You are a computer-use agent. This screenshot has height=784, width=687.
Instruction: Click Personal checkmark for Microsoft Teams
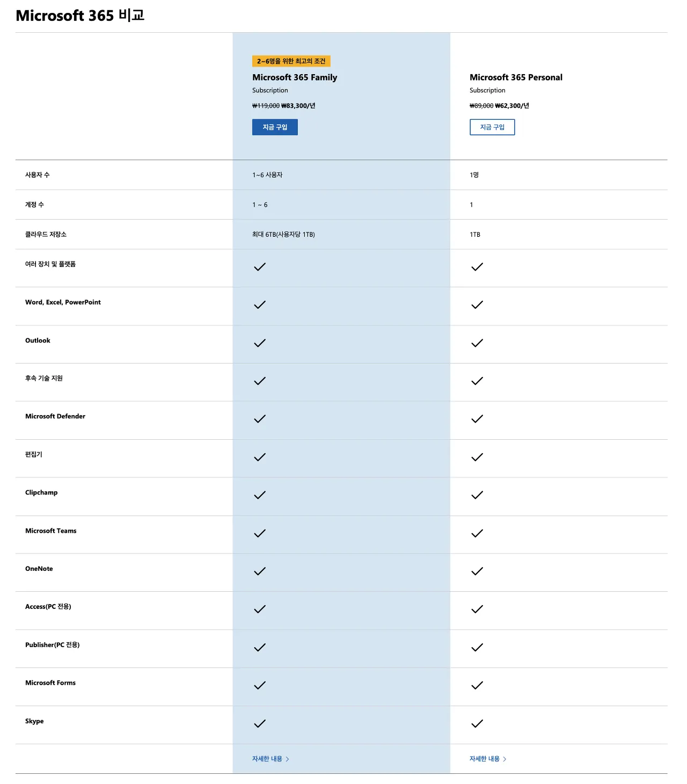477,533
